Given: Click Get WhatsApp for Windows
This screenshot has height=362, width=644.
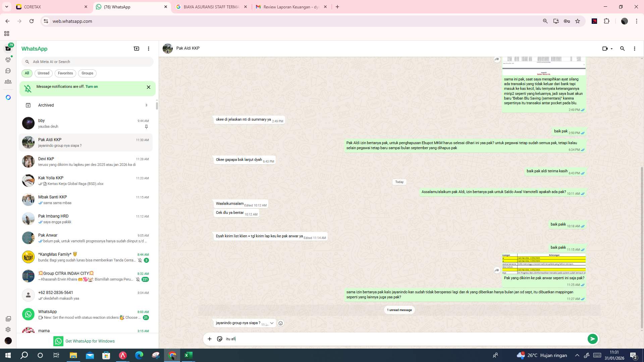Looking at the screenshot, I should point(90,341).
